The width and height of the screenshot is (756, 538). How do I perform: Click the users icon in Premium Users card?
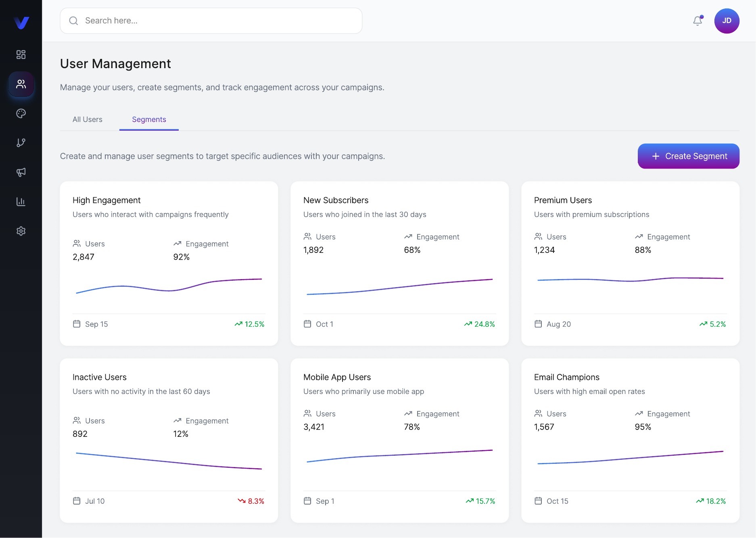click(538, 236)
